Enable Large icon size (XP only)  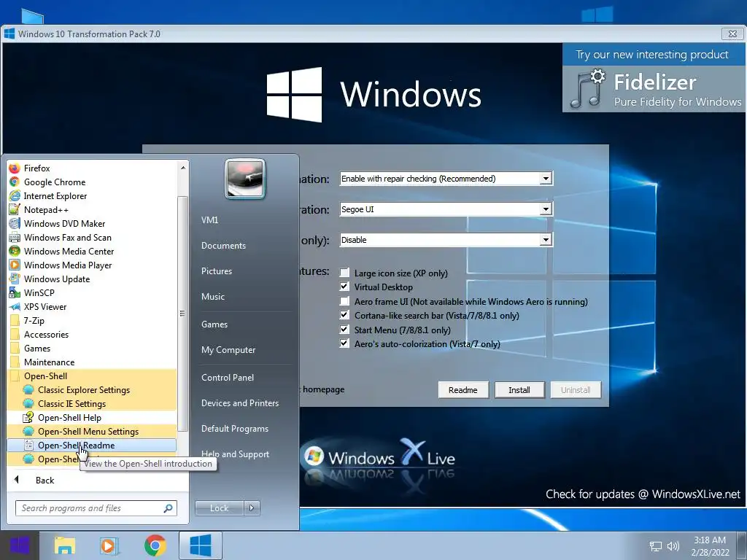click(344, 273)
